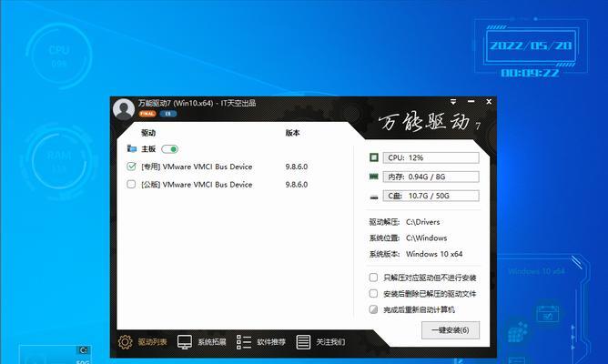Click the CPU: 12% usage bar
The width and height of the screenshot is (608, 364).
click(431, 157)
